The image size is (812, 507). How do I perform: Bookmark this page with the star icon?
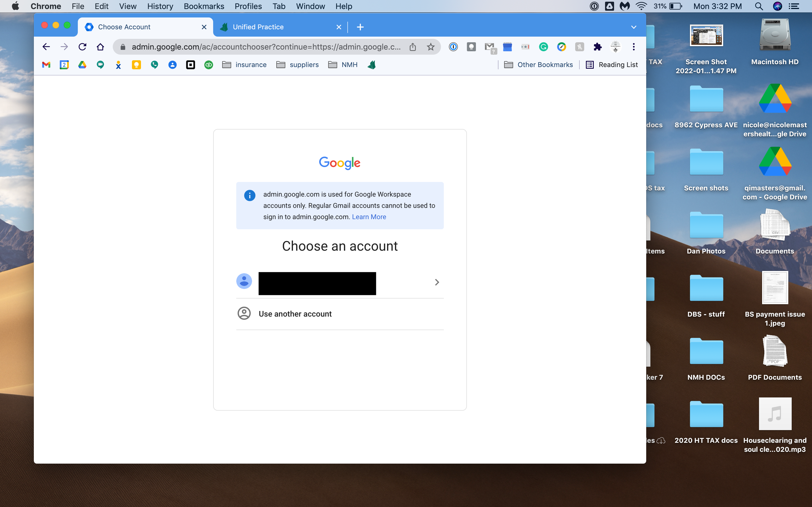coord(431,47)
